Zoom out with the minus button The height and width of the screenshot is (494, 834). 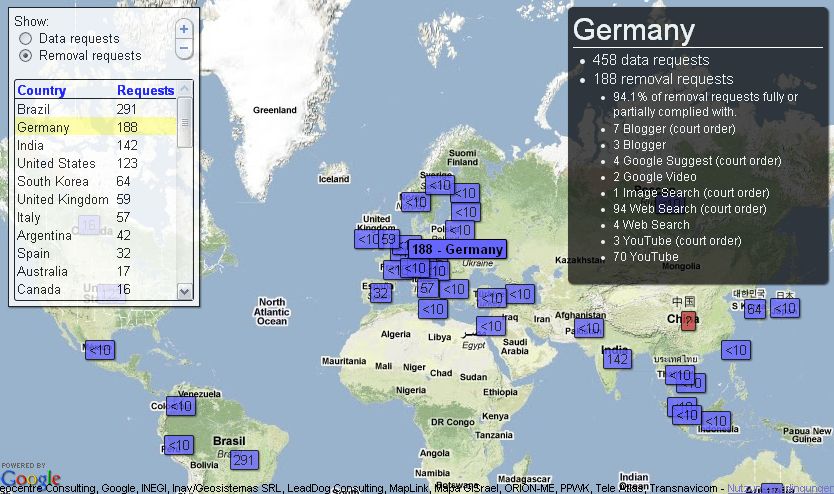point(184,48)
